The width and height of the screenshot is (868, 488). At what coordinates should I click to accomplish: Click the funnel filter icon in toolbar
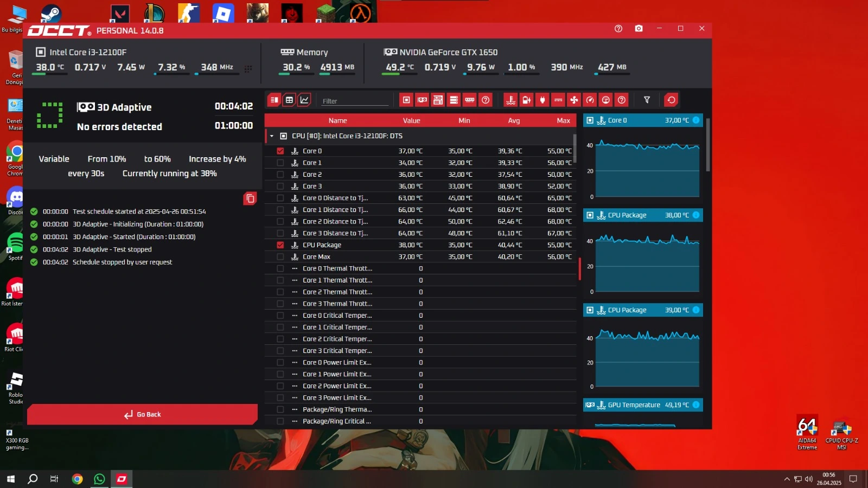click(x=647, y=100)
